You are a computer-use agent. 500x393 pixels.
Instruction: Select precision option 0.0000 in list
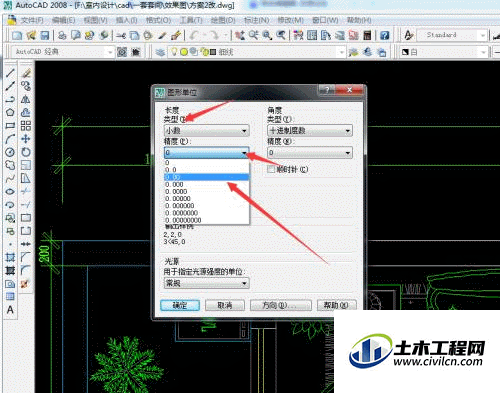(x=207, y=191)
